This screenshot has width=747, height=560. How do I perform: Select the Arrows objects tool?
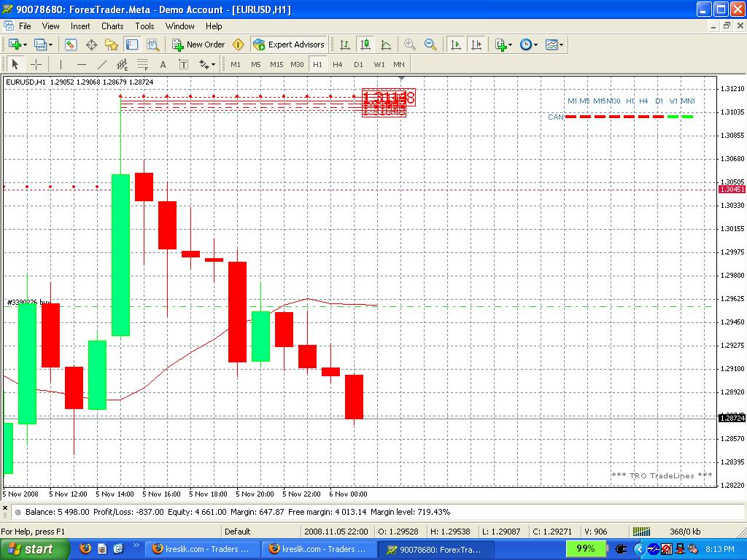coord(204,64)
